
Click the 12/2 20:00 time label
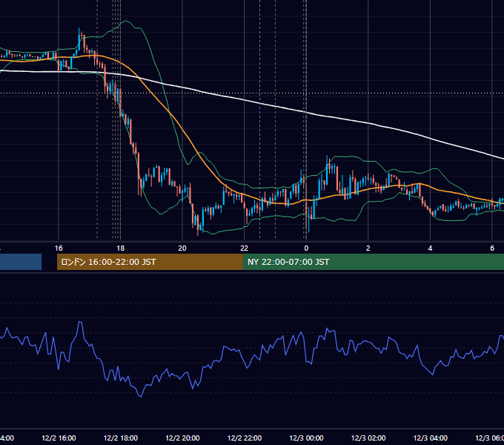(182, 438)
